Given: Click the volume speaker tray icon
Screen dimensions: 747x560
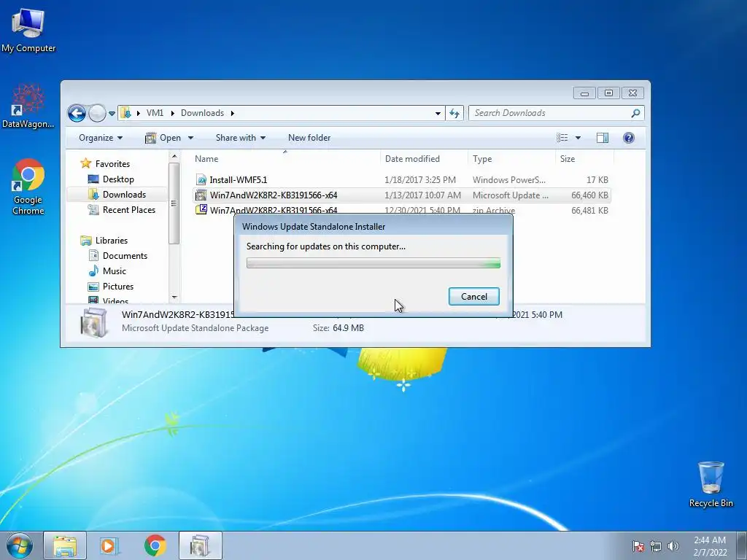Looking at the screenshot, I should [673, 546].
